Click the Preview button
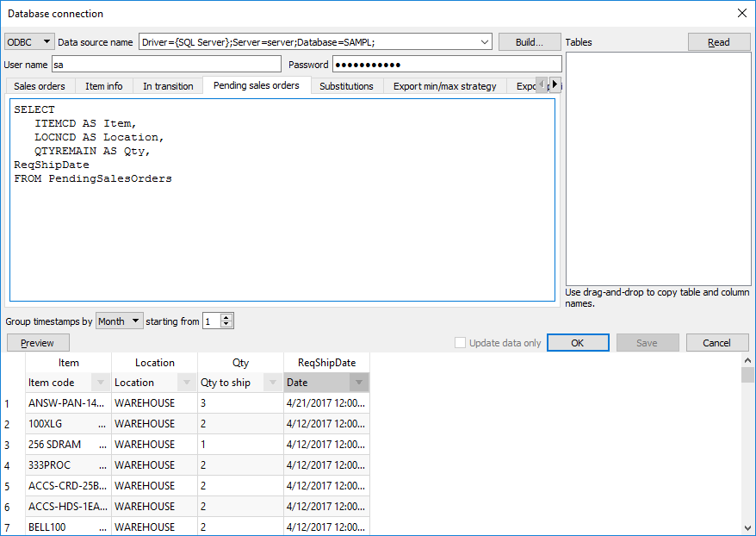The height and width of the screenshot is (536, 756). (x=38, y=343)
